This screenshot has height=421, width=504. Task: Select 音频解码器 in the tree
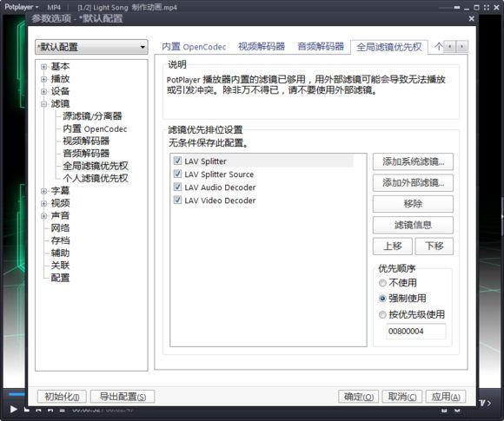[x=86, y=154]
